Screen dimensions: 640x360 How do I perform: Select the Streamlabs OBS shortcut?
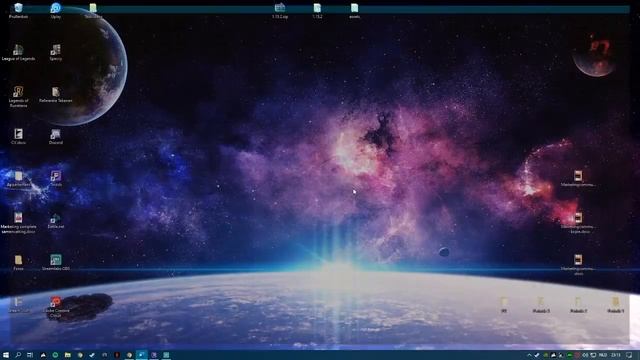56,262
